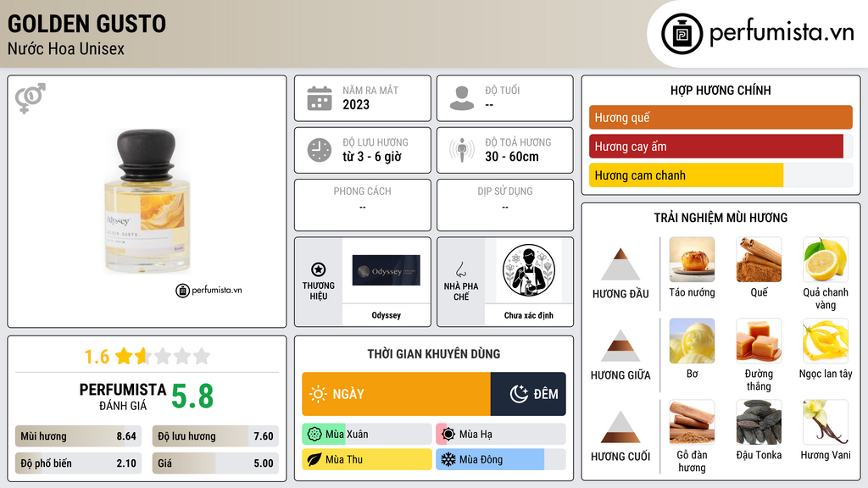Click the Hương giữa pyramid icon
This screenshot has width=868, height=488.
[620, 346]
